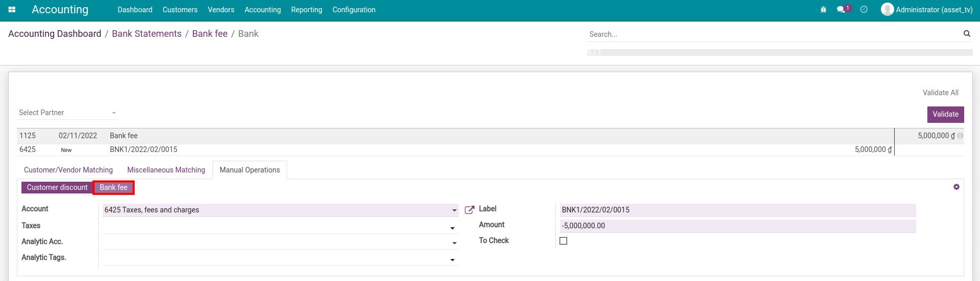This screenshot has width=980, height=281.
Task: Tick the To Check checkbox
Action: (x=563, y=241)
